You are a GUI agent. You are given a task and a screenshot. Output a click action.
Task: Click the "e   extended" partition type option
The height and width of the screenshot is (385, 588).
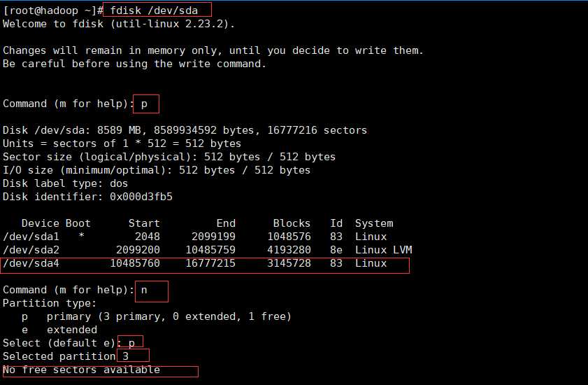[59, 330]
